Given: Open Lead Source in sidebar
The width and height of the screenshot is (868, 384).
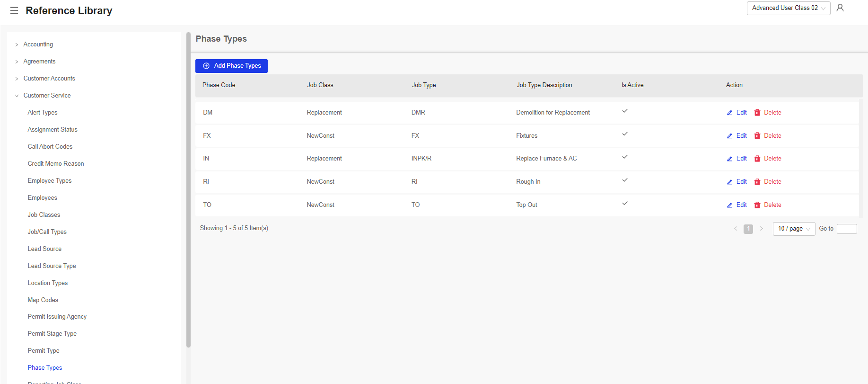Looking at the screenshot, I should [44, 249].
